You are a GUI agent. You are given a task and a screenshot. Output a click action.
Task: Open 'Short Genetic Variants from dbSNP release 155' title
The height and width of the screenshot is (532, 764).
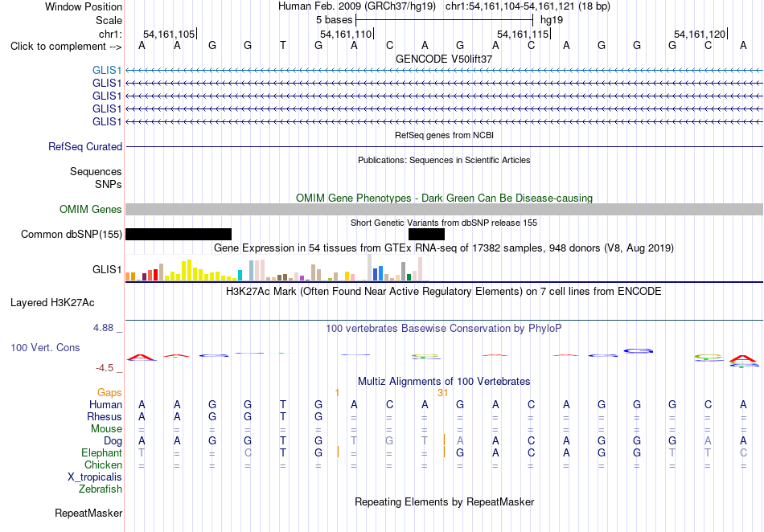(444, 223)
